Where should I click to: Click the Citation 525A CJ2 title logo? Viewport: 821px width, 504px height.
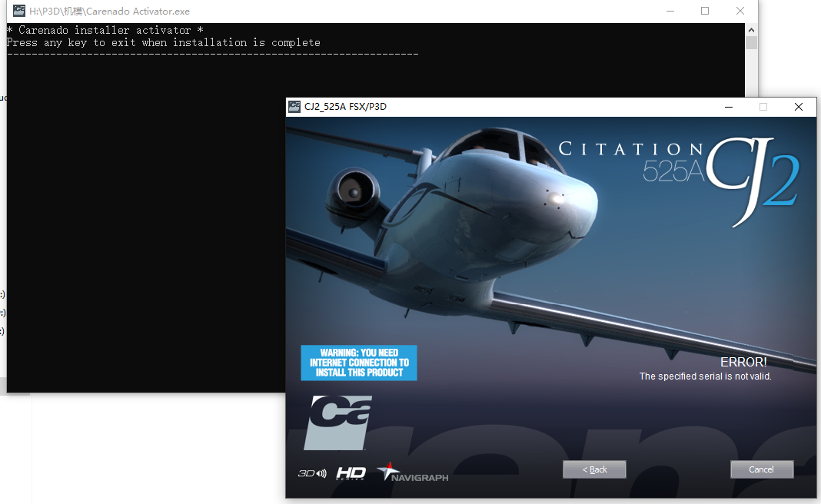coord(679,181)
